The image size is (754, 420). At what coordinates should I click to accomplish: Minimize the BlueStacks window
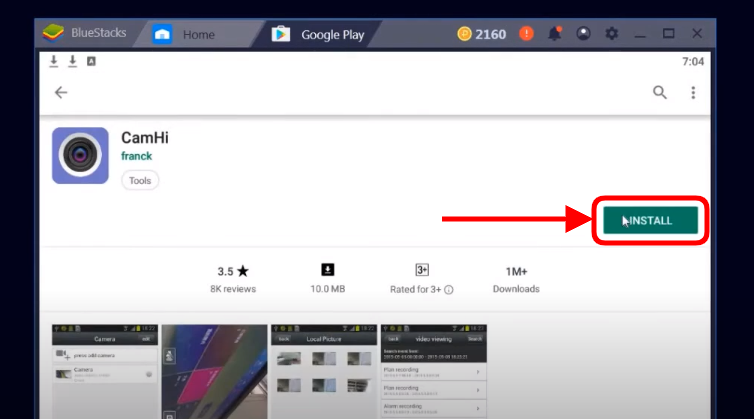[640, 35]
